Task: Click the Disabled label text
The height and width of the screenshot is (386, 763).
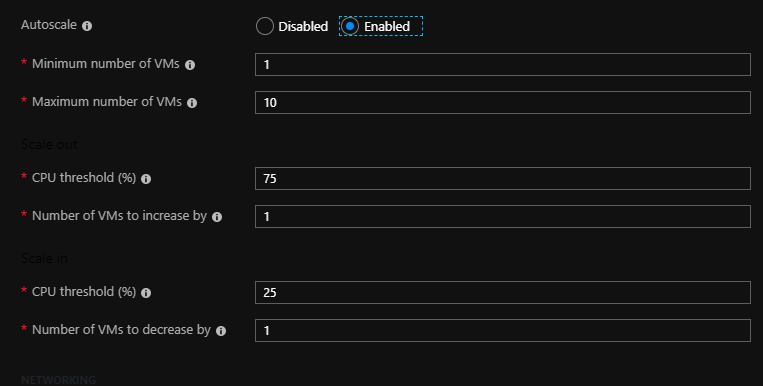Action: [x=303, y=26]
